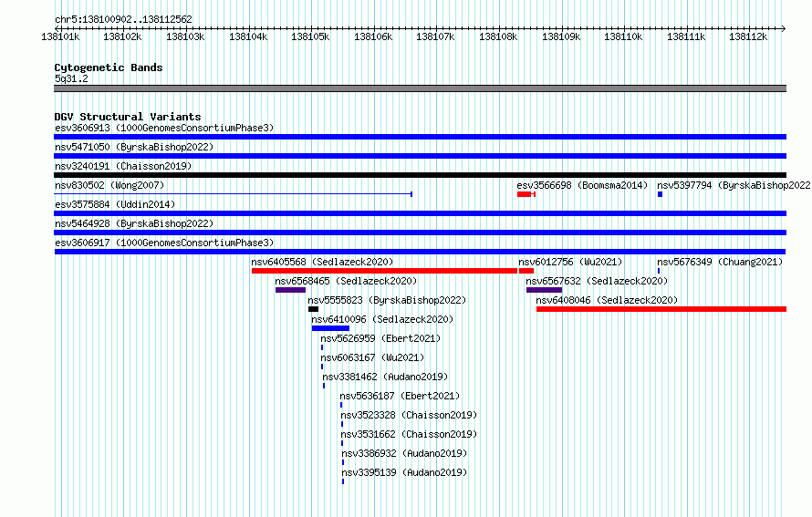Open the esv3575884 (Uddin2014) label
The image size is (812, 517).
click(x=115, y=204)
